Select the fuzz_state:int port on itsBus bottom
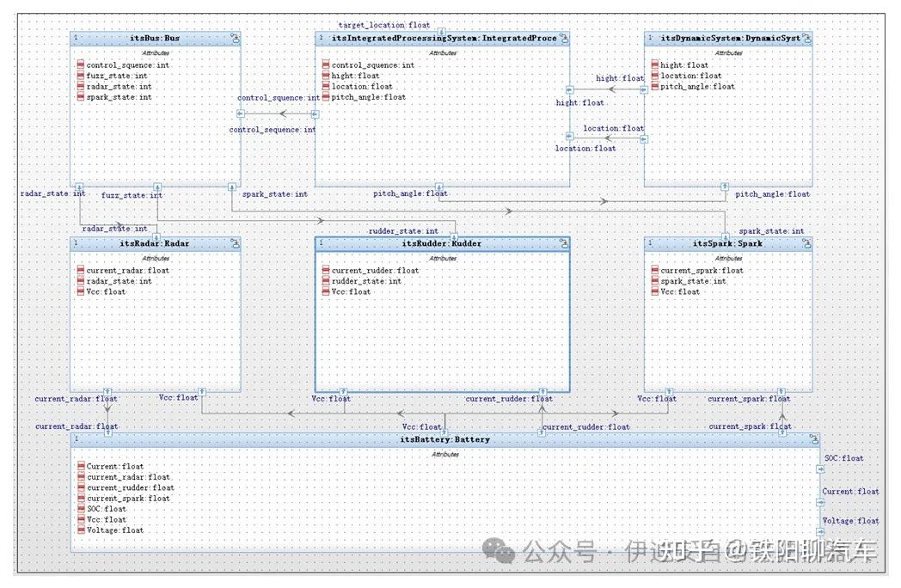This screenshot has height=588, width=901. 156,187
